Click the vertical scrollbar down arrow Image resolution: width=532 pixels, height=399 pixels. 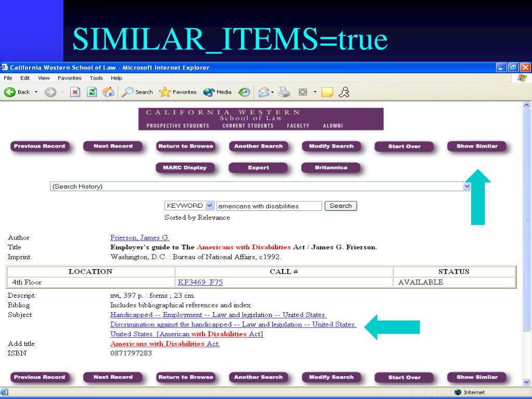click(x=527, y=382)
